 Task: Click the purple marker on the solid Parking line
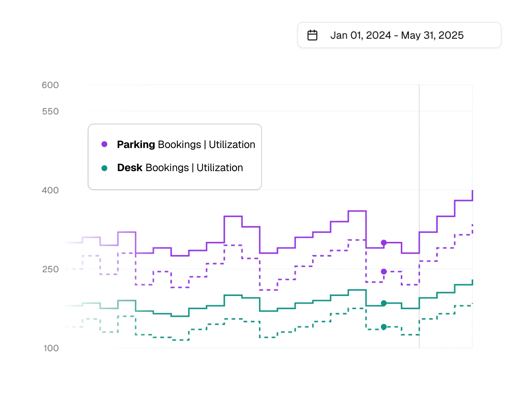pos(384,243)
